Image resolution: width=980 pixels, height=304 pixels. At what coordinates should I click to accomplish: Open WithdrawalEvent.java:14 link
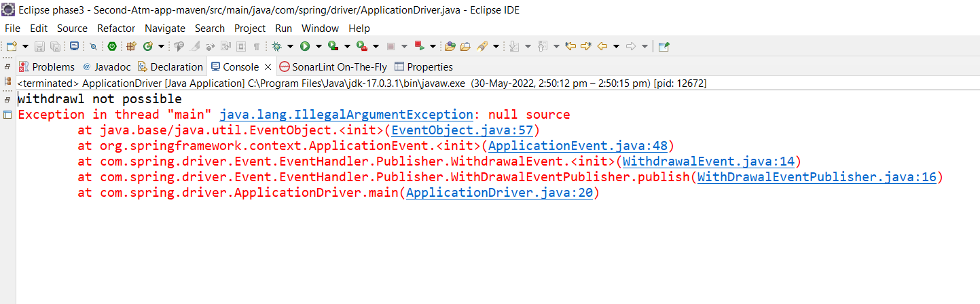point(708,161)
